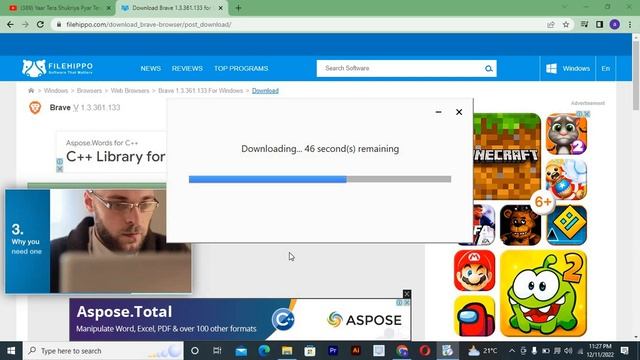Screen dimensions: 640x360
Task: Click the taskbar Type here to search box
Action: [103, 351]
